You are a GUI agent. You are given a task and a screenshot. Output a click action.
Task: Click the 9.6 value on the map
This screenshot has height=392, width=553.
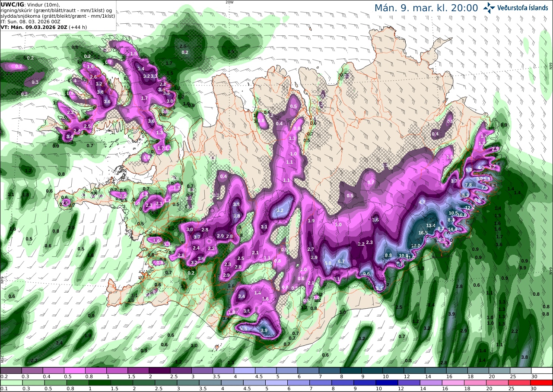(366, 274)
